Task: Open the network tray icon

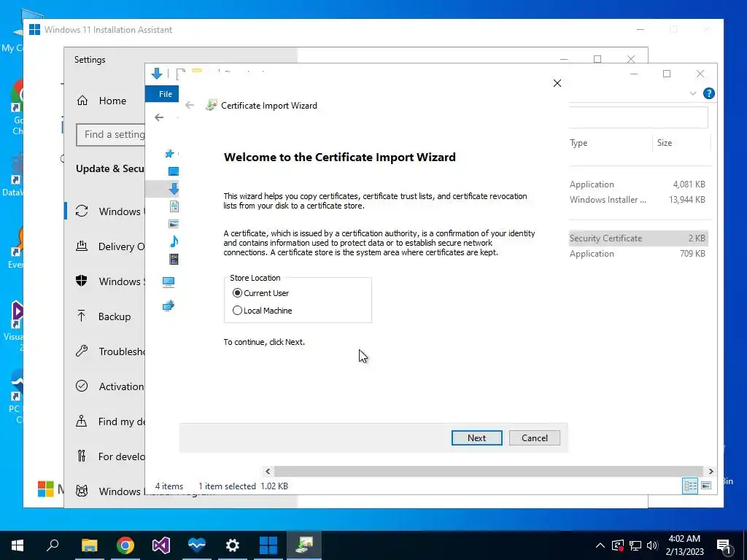Action: tap(635, 545)
